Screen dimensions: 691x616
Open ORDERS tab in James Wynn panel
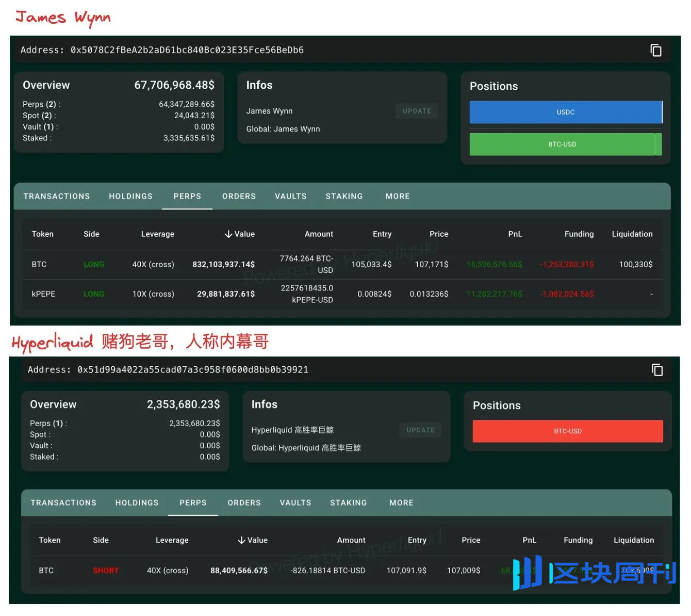(x=239, y=197)
